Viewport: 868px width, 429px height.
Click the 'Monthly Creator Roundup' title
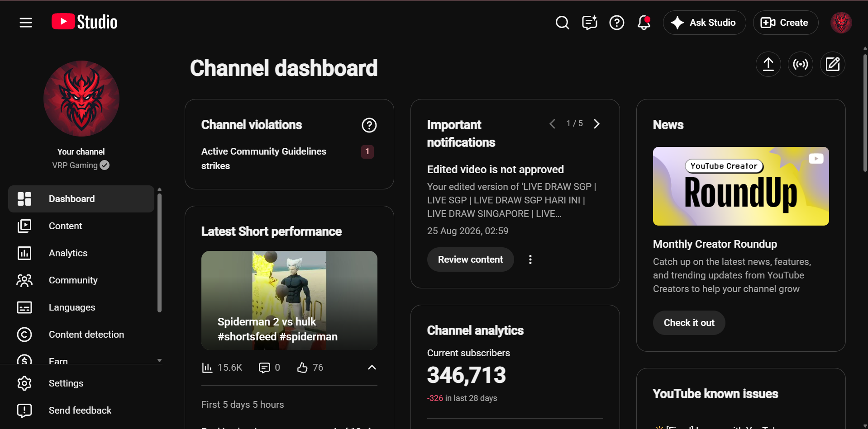tap(715, 244)
